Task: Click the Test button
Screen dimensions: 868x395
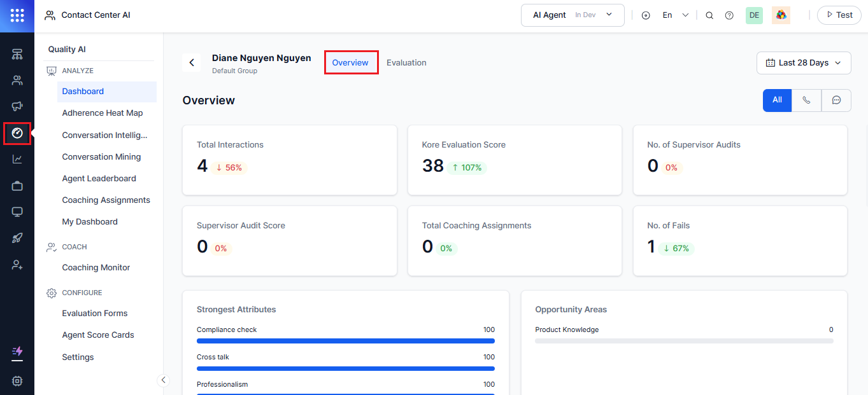Action: [x=839, y=15]
